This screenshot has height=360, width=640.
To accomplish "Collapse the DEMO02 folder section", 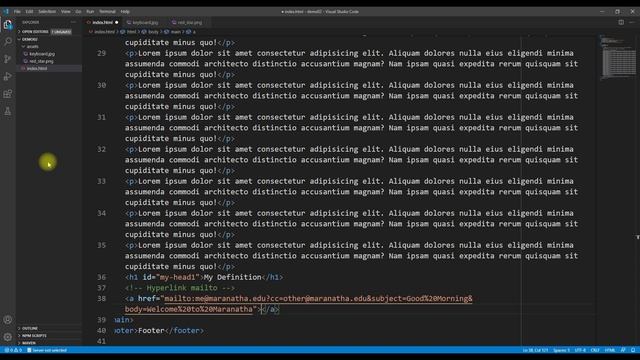I will click(29, 39).
